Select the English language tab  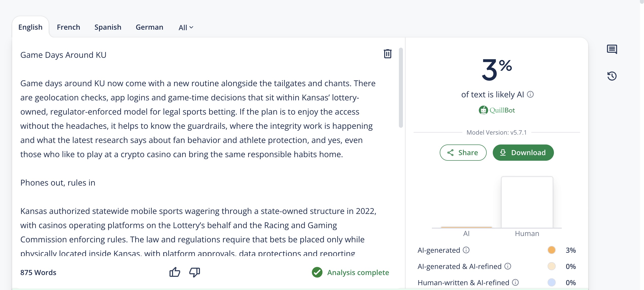click(x=30, y=27)
